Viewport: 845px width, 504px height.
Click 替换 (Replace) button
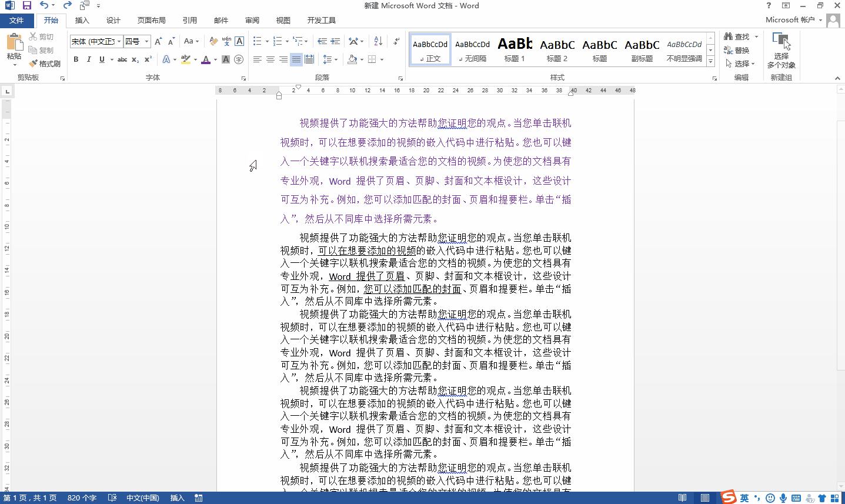click(x=737, y=50)
